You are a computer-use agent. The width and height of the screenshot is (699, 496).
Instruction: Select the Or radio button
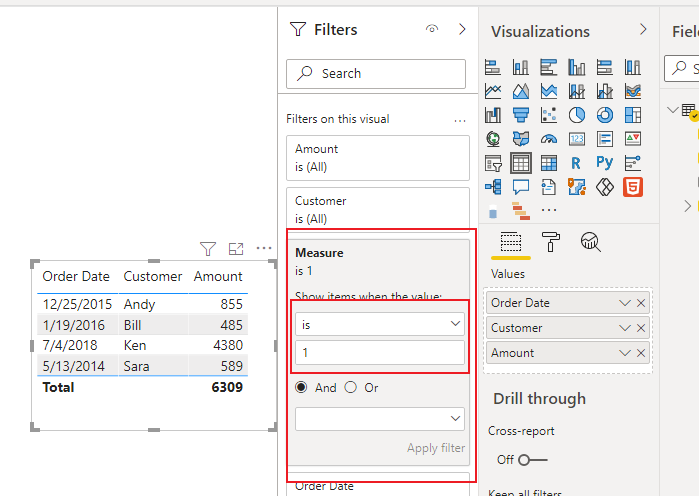(x=351, y=387)
